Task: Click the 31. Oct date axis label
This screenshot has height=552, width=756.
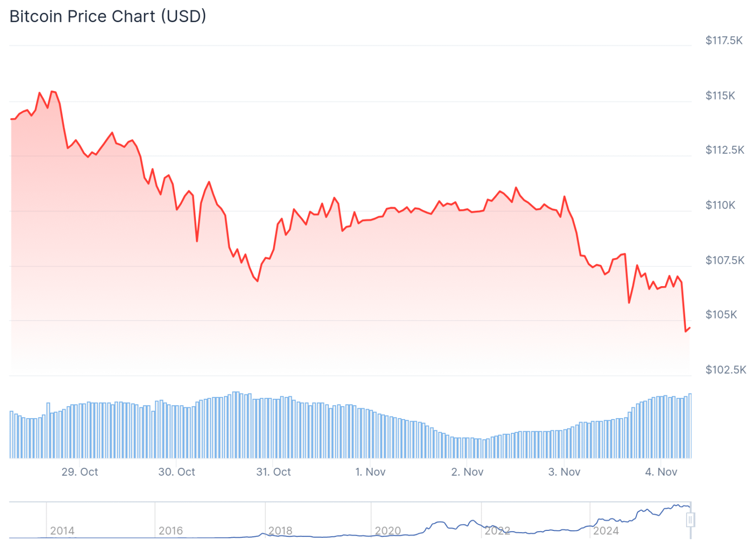Action: (274, 472)
